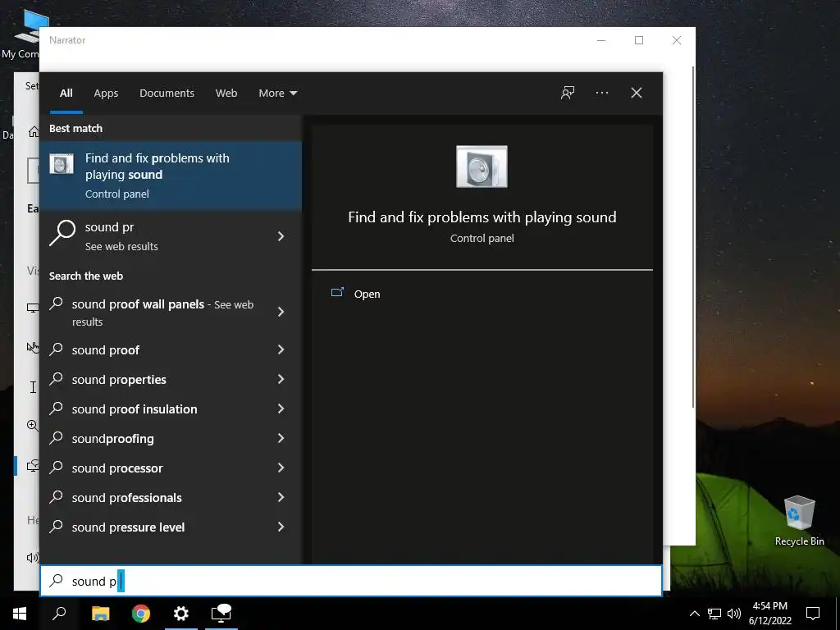Open the Recycle Bin desktop icon
Viewport: 840px width, 630px height.
point(799,520)
